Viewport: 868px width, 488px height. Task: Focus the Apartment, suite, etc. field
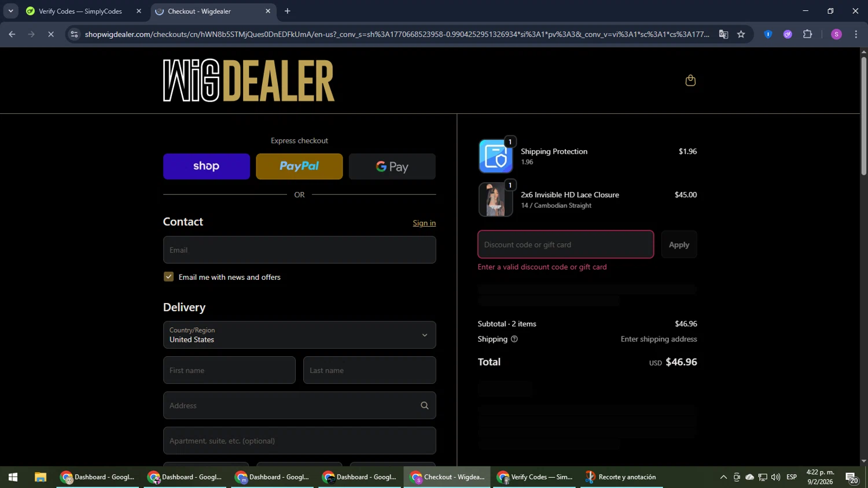tap(299, 441)
